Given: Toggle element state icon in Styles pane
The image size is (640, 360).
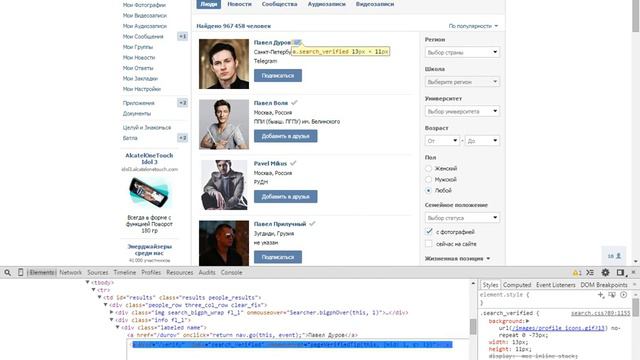Looking at the screenshot, I should (612, 295).
